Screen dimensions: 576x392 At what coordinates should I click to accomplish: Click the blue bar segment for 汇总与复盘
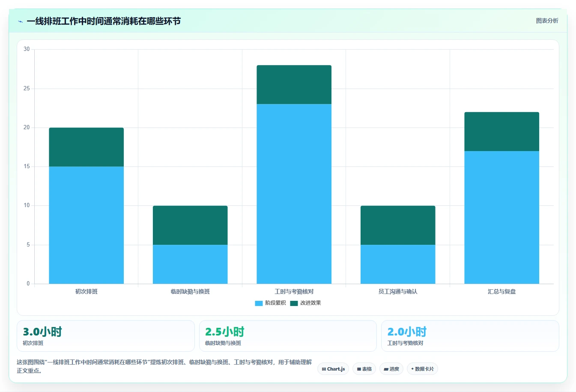point(502,217)
